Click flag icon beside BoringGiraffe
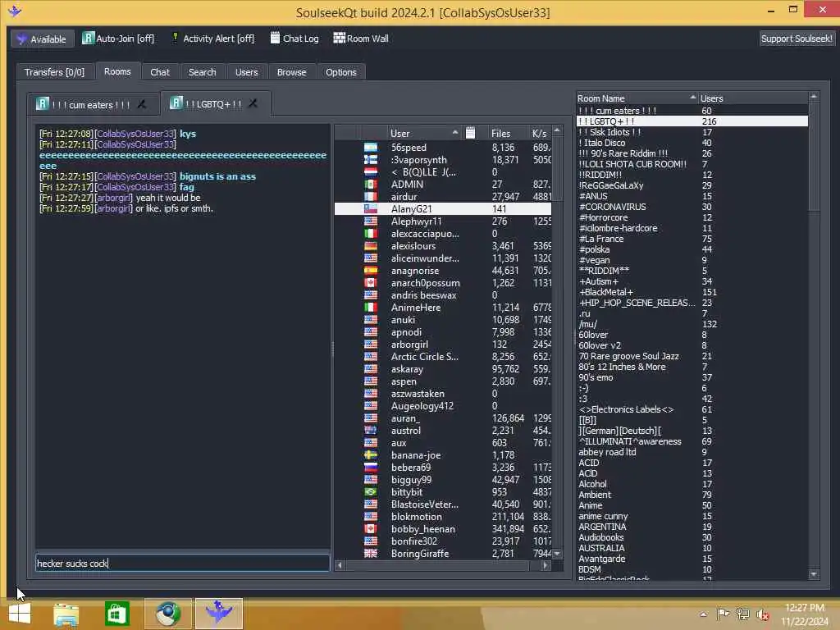840x630 pixels. [x=371, y=554]
